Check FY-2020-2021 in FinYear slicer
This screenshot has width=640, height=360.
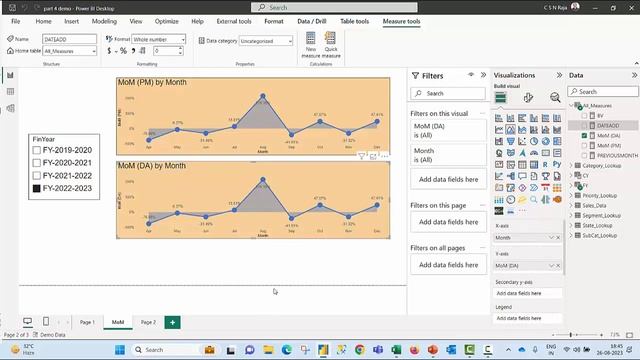(37, 163)
